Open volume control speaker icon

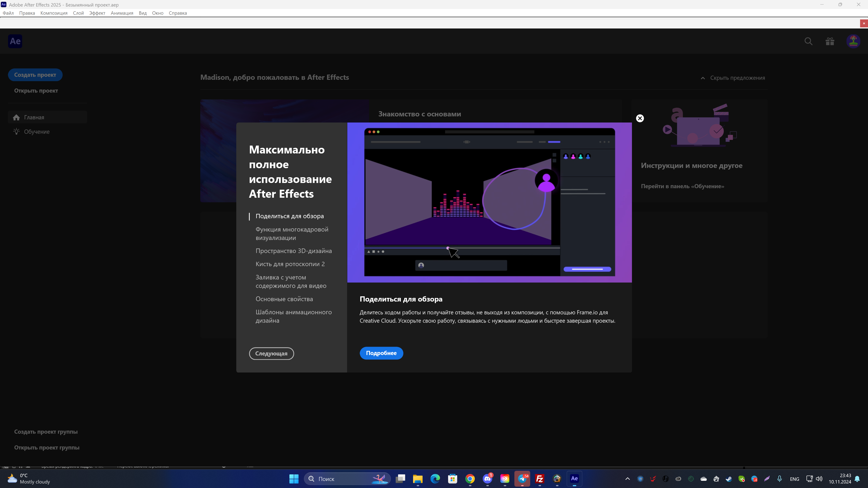(x=819, y=479)
